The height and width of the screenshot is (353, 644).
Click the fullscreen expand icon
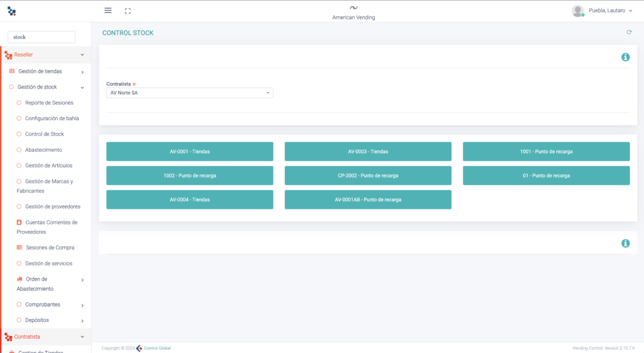point(128,11)
